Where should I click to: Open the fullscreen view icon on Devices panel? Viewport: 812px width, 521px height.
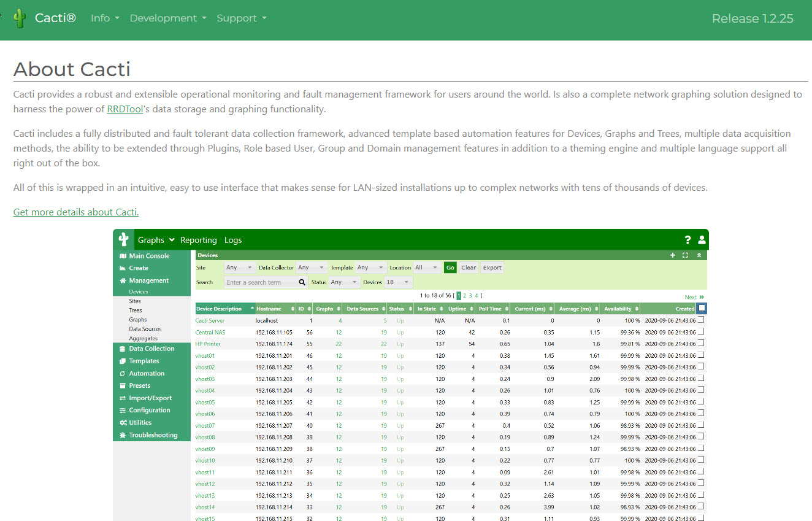pos(685,255)
